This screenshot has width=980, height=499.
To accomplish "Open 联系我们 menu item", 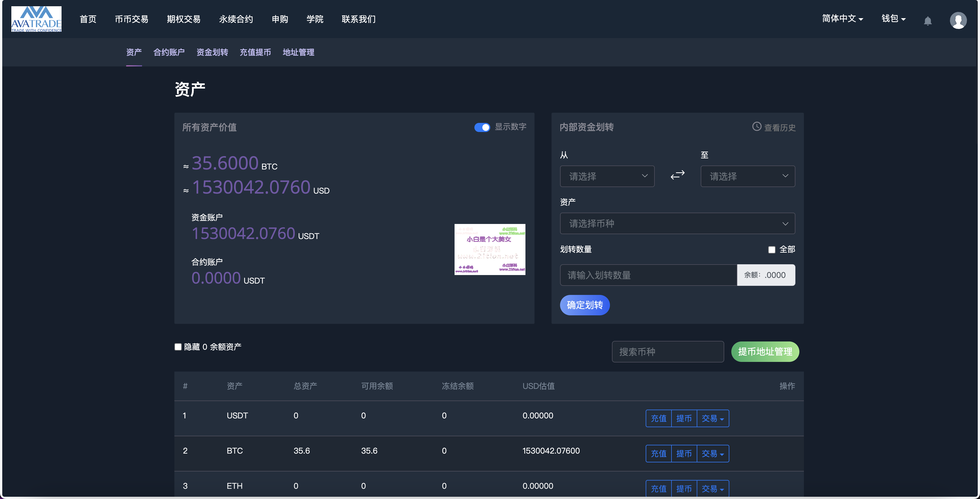I will 358,19.
